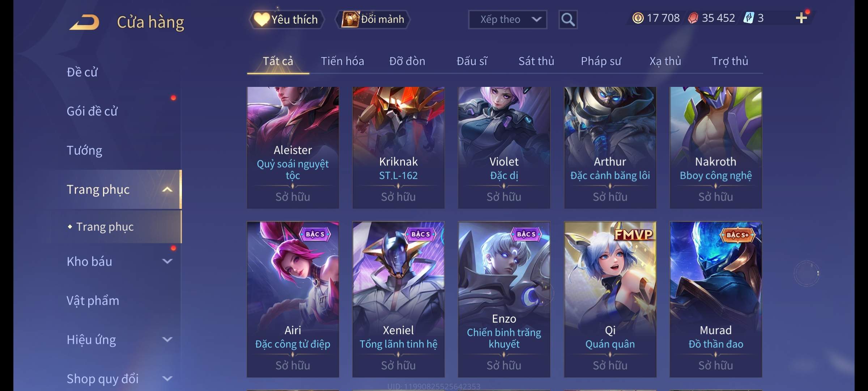Click the gold coin balance icon
Image resolution: width=868 pixels, height=391 pixels.
[638, 18]
